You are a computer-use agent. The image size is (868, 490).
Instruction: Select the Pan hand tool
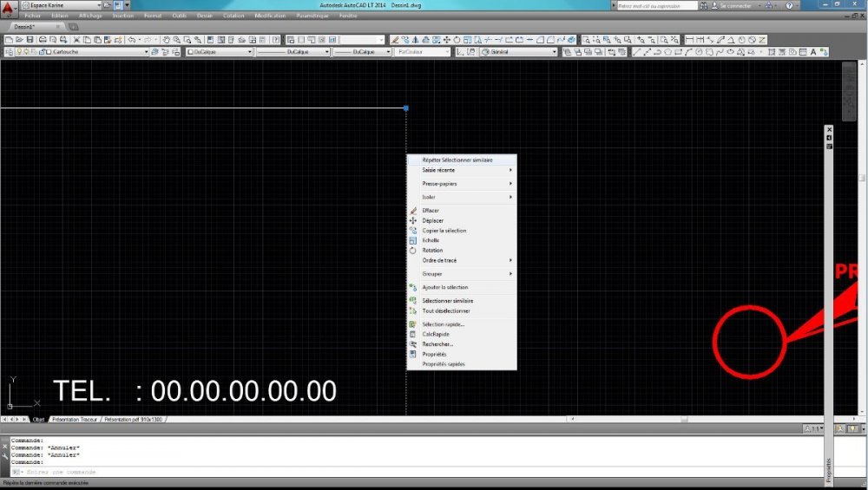[x=166, y=40]
